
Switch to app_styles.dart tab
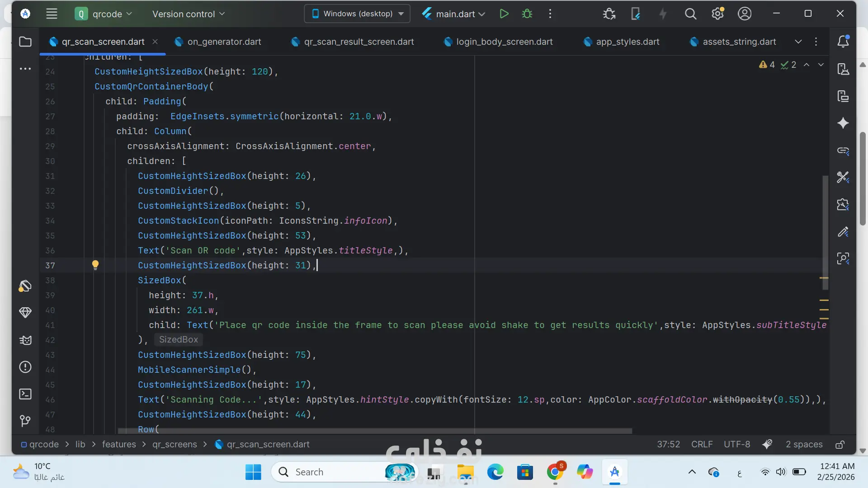(627, 42)
